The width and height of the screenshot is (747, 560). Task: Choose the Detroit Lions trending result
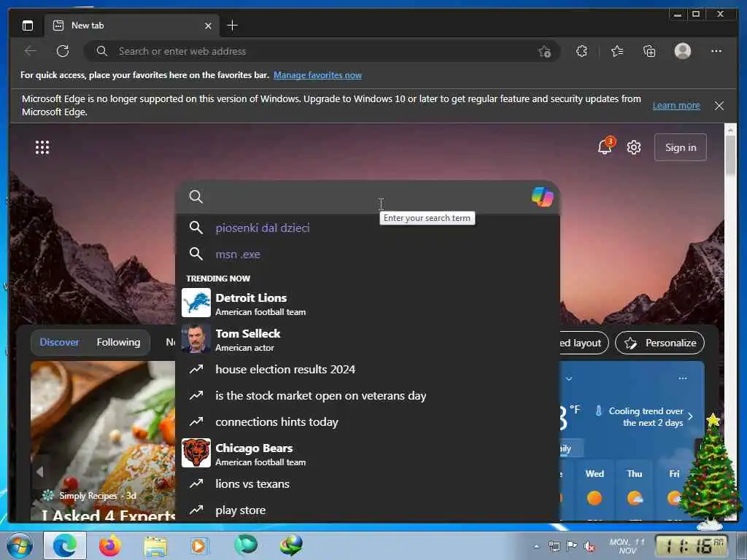tap(368, 303)
